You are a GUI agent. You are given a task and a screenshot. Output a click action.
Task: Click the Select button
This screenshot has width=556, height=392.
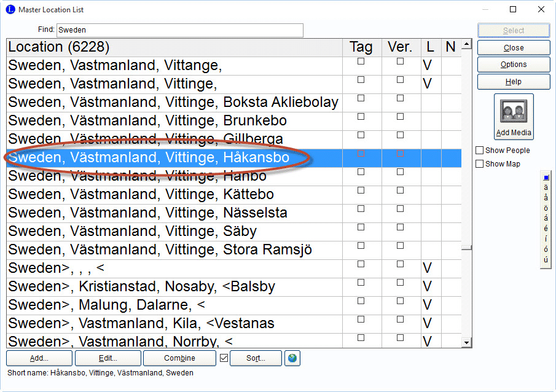[514, 31]
